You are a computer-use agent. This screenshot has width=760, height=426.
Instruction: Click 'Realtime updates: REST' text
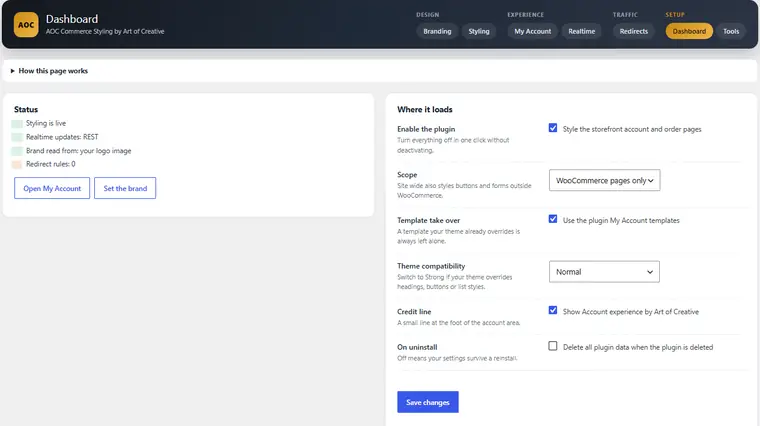pos(62,137)
